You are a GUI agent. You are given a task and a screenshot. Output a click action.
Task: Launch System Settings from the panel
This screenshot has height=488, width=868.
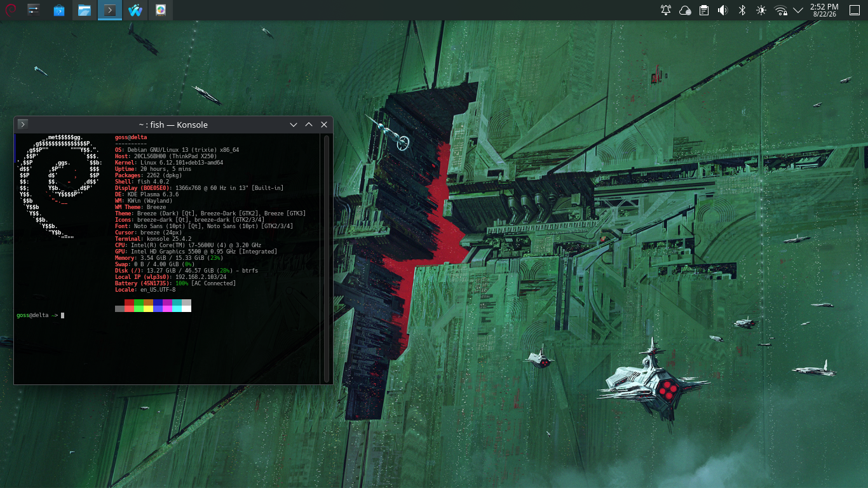34,10
